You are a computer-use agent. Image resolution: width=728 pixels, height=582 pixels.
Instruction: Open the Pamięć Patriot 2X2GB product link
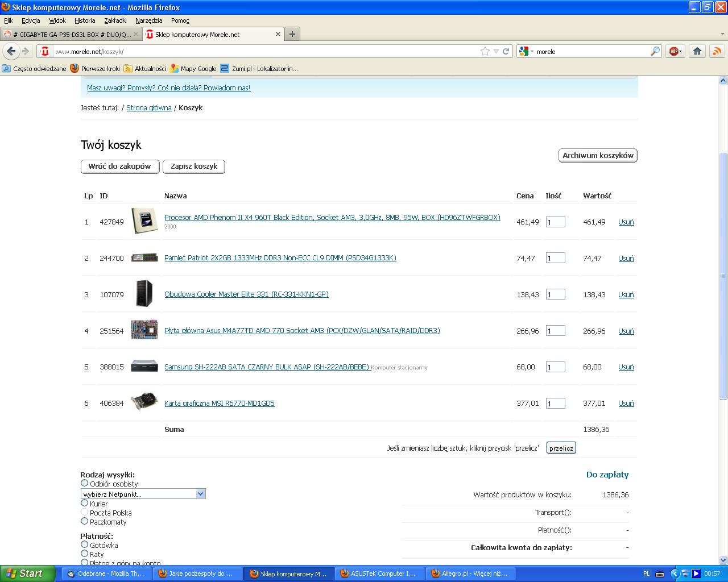[x=280, y=257]
